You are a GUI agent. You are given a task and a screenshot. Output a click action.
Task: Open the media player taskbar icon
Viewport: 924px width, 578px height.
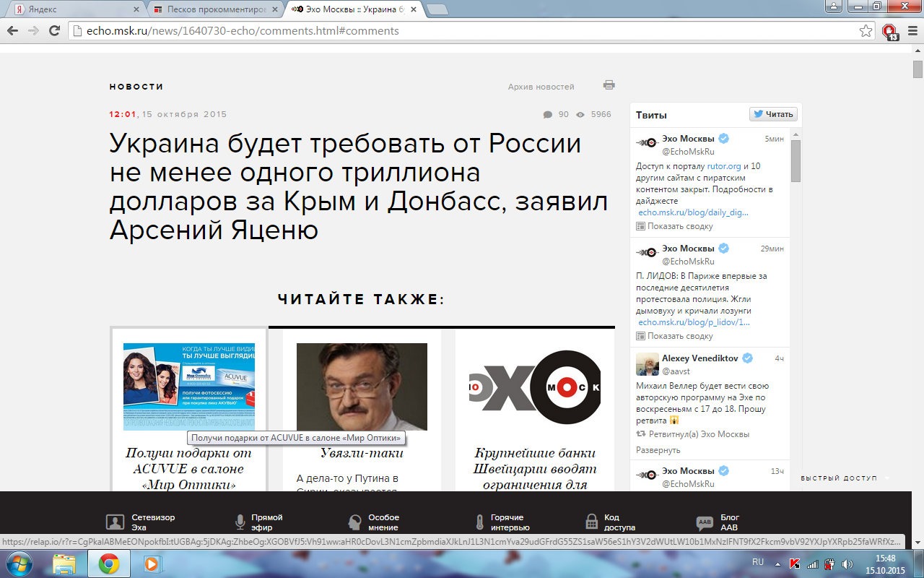152,564
